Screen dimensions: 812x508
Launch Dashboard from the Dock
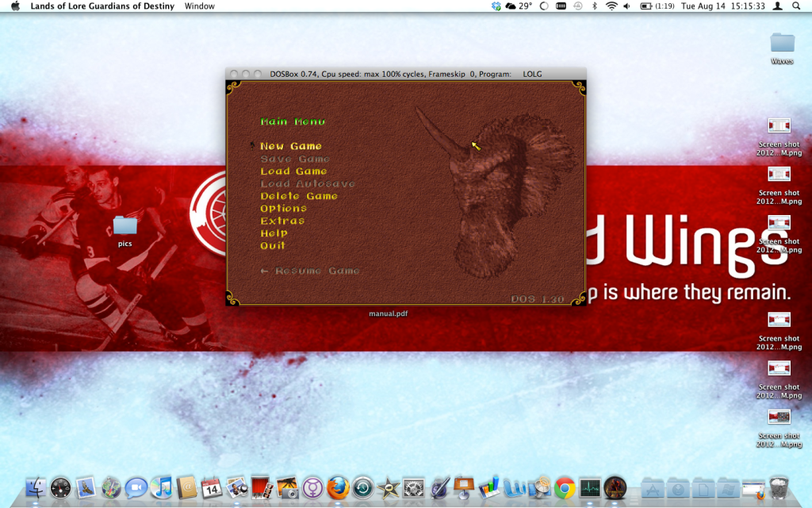(60, 488)
